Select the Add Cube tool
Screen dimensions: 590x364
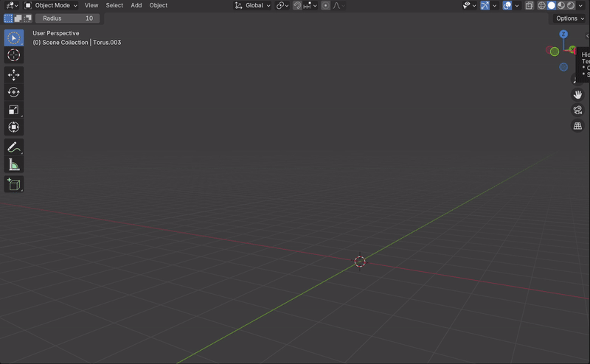pyautogui.click(x=14, y=184)
